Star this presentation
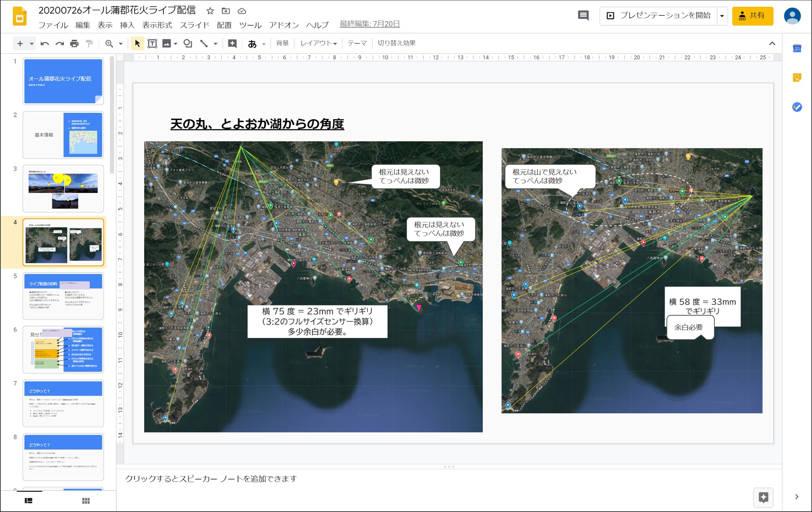 click(210, 11)
